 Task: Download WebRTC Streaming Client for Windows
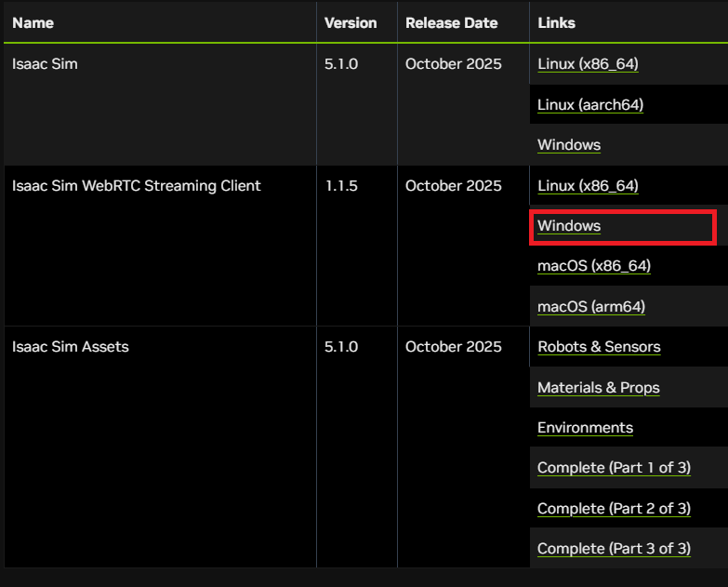(569, 226)
